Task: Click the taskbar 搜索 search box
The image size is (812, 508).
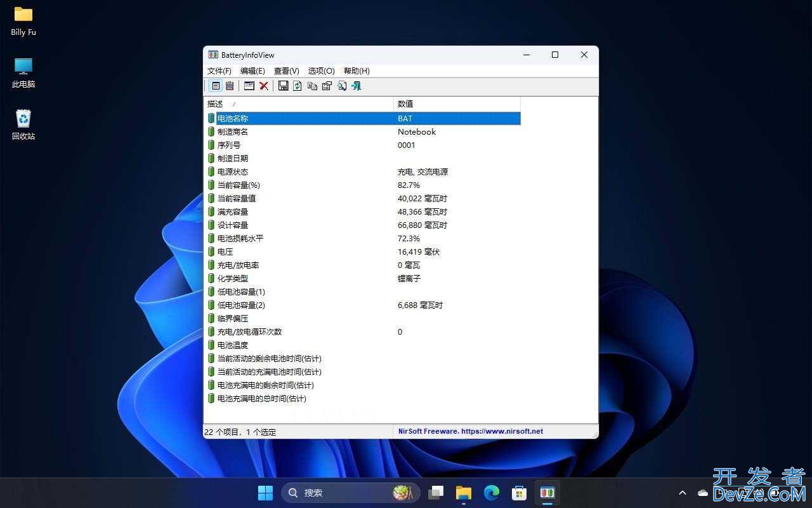Action: (350, 492)
